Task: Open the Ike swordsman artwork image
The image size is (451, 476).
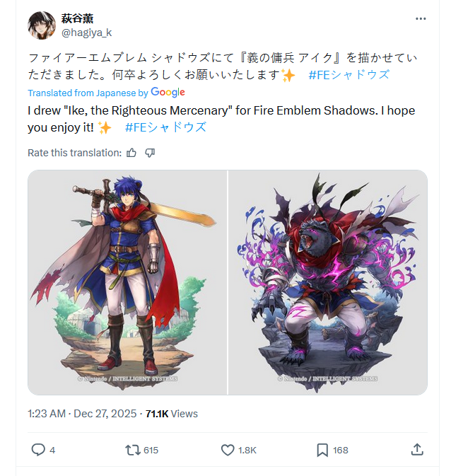Action: tap(127, 282)
